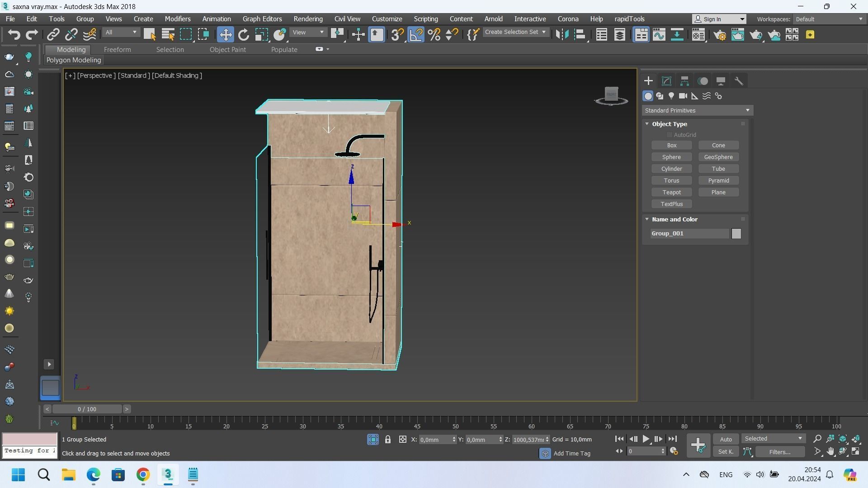Open the Create Selection Set dropdown

point(515,32)
